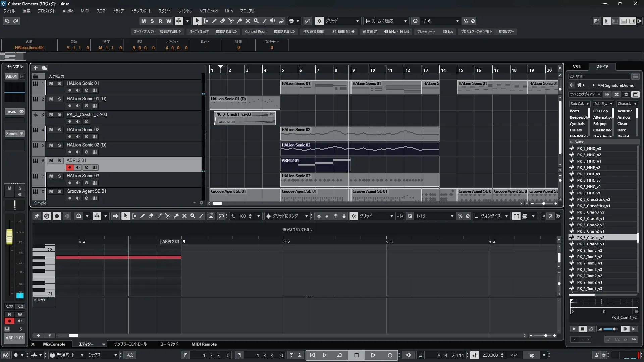
Task: Solo the Groove Agent SE 01 track
Action: 59,191
